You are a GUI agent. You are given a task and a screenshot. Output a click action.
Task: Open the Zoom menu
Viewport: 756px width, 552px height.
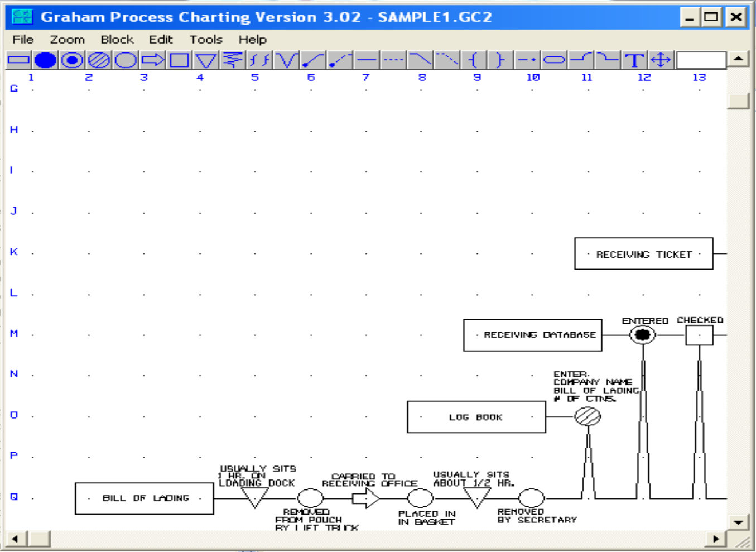click(x=68, y=39)
